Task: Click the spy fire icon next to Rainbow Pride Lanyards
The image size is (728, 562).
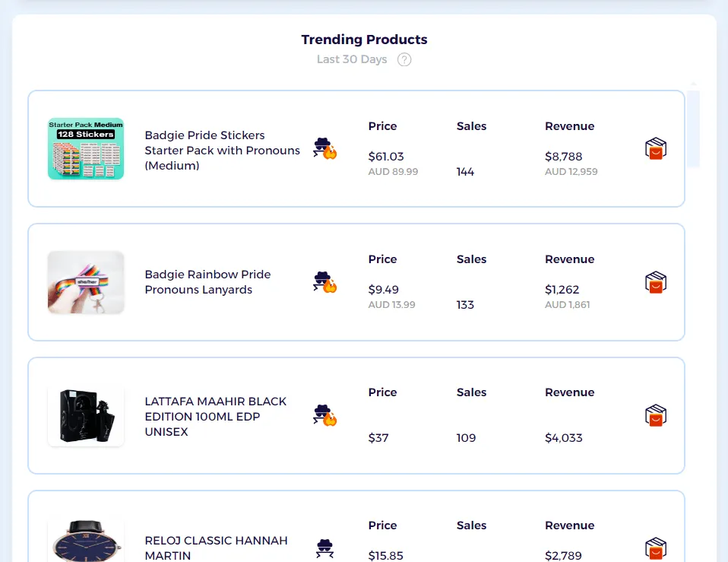Action: click(324, 282)
